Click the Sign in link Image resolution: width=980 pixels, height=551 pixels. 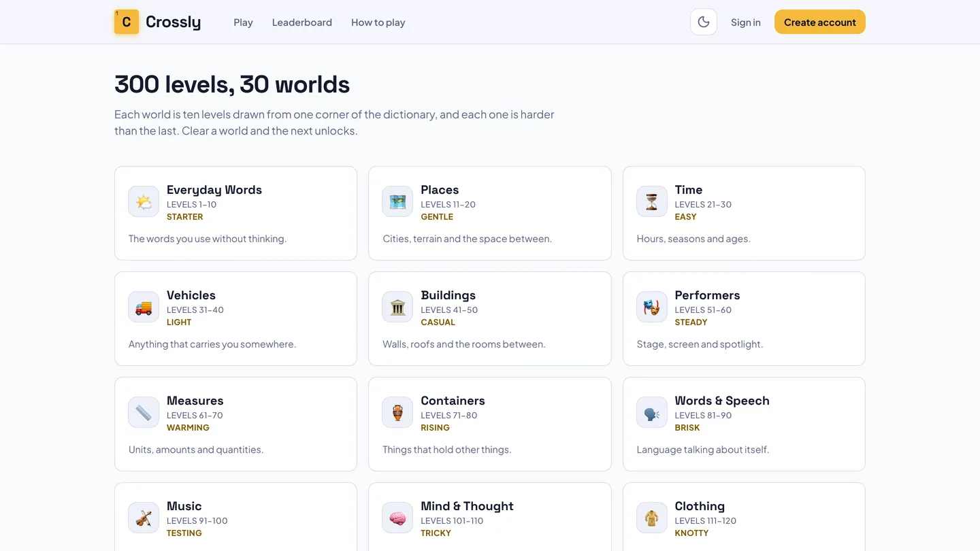746,22
